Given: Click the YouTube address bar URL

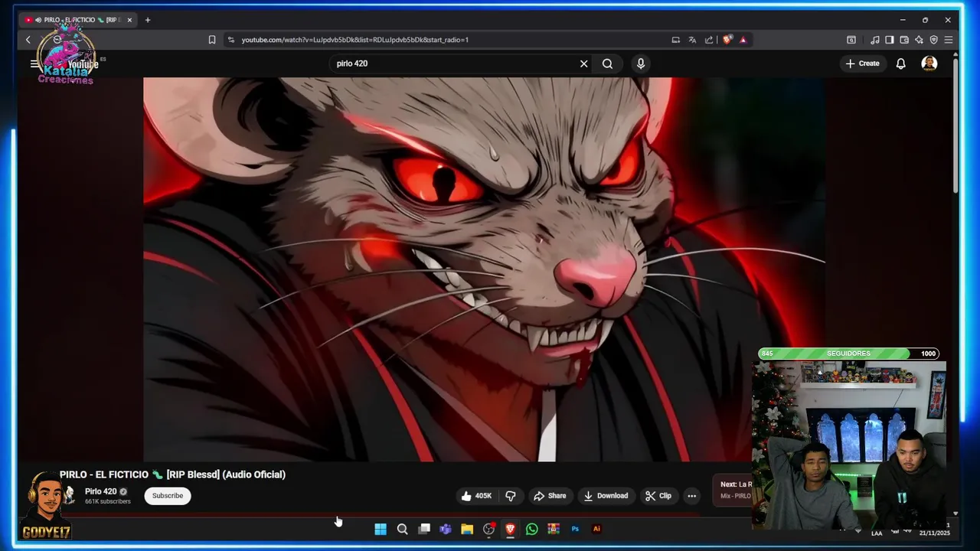Looking at the screenshot, I should coord(354,40).
